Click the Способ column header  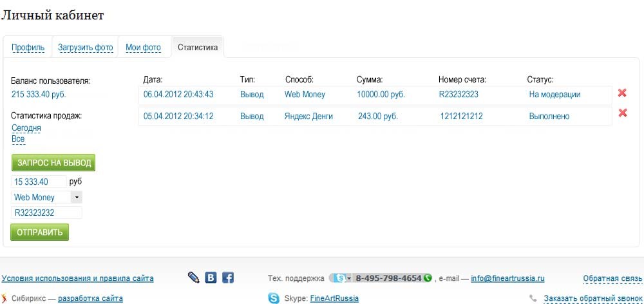click(299, 80)
